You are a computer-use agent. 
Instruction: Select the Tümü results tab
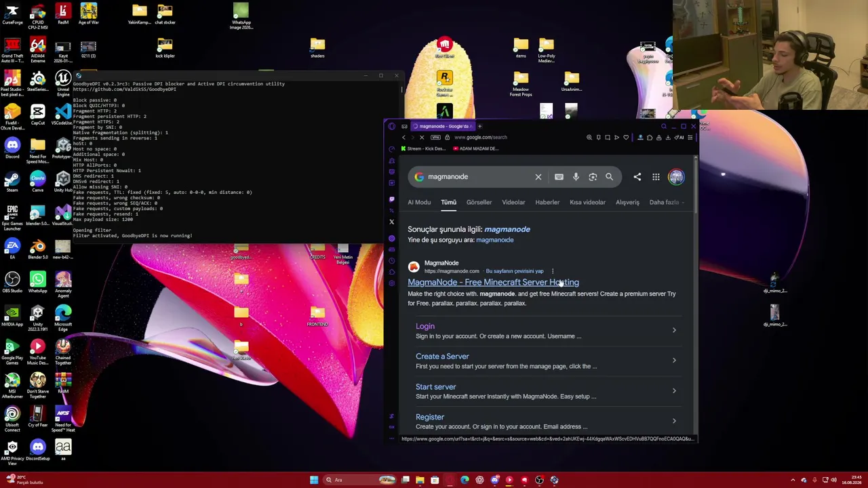pos(448,202)
